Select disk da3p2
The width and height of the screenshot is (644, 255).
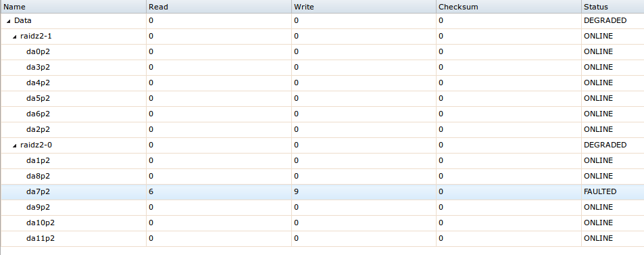pos(39,68)
